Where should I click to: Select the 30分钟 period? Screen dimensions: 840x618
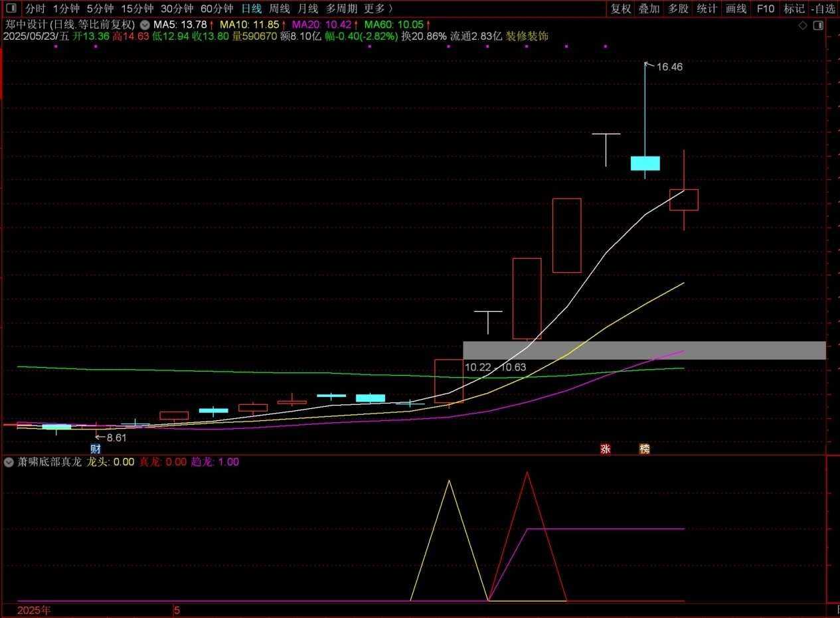tap(177, 9)
